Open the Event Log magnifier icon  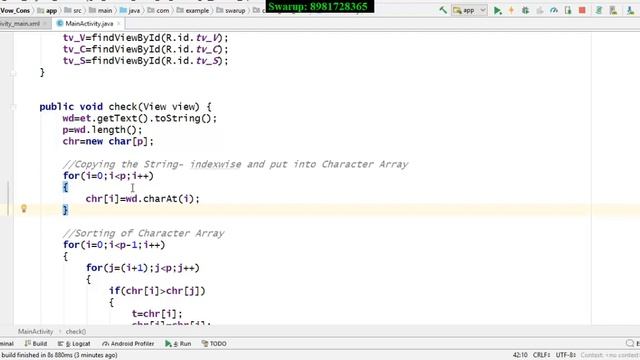tap(630, 344)
